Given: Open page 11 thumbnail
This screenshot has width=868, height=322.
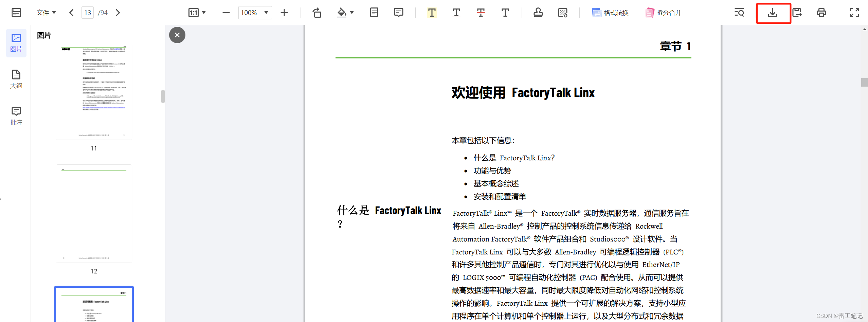Looking at the screenshot, I should point(94,92).
